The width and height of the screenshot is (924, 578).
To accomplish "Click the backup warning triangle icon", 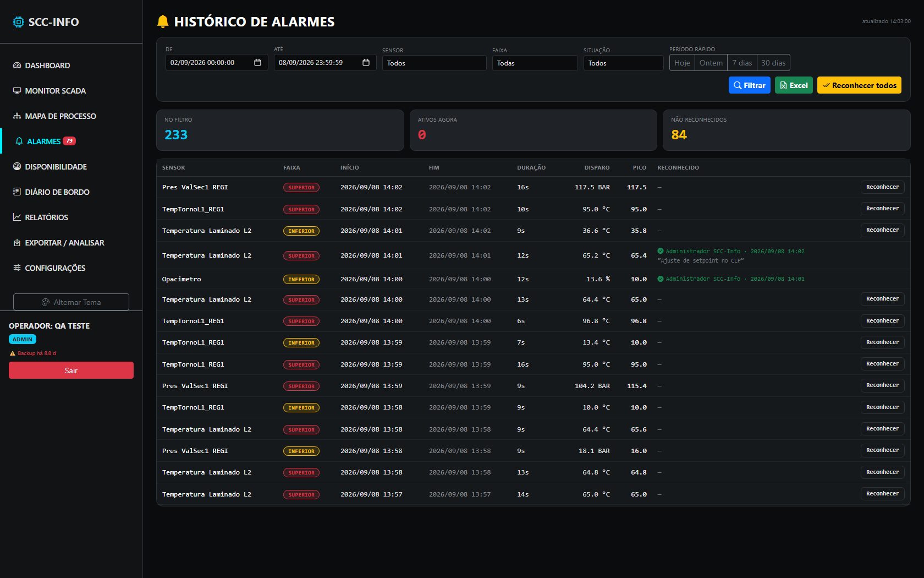I will [x=13, y=353].
